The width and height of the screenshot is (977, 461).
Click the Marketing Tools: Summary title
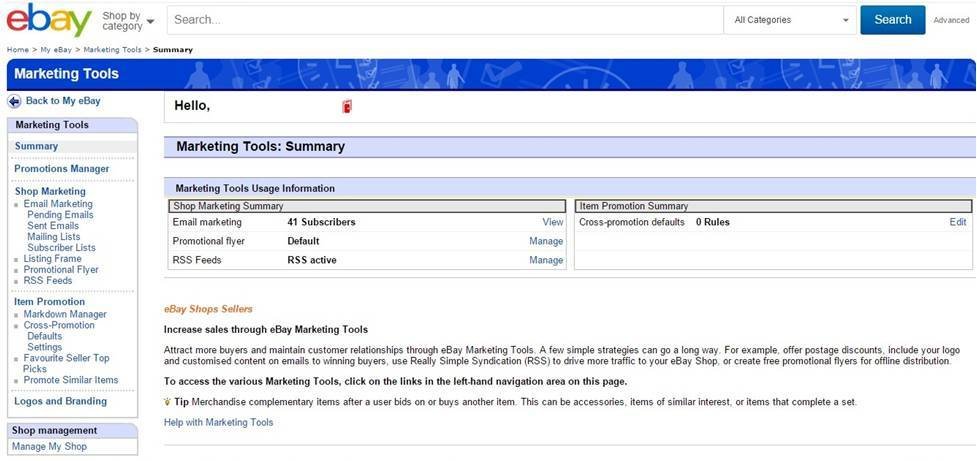(x=260, y=147)
